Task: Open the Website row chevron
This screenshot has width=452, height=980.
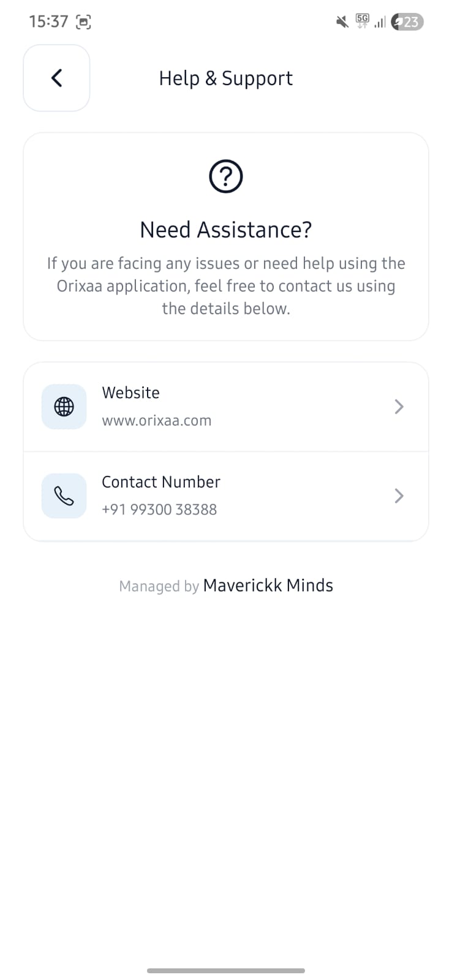Action: click(399, 407)
